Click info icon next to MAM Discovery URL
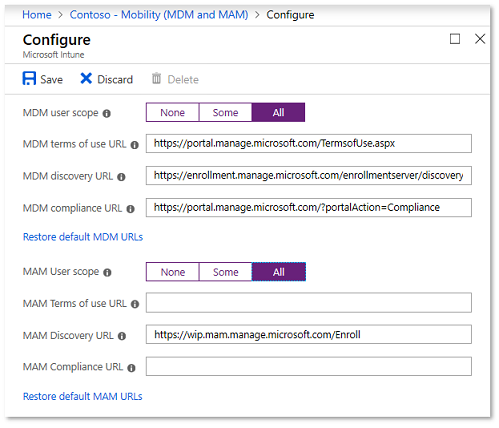The width and height of the screenshot is (499, 428). 122,336
